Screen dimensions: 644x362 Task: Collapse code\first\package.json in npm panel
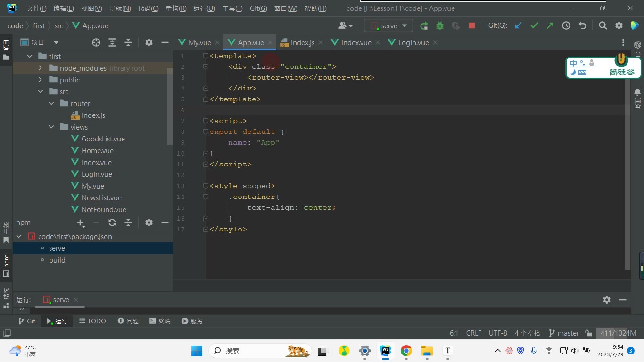click(19, 237)
